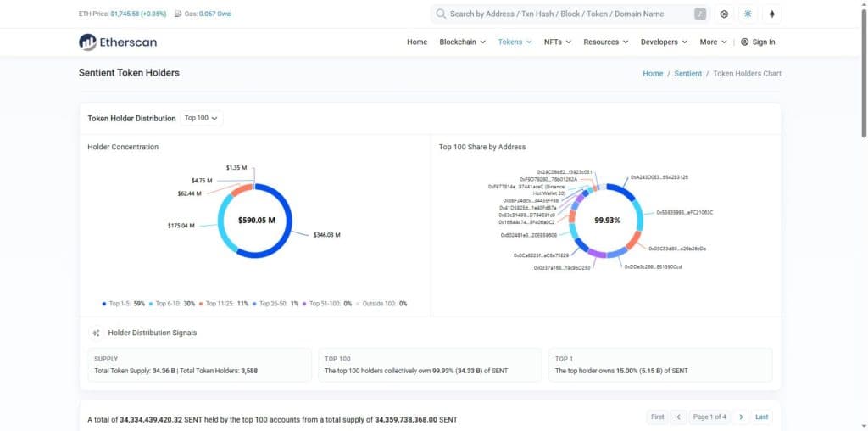Click the Last page button

pyautogui.click(x=762, y=417)
